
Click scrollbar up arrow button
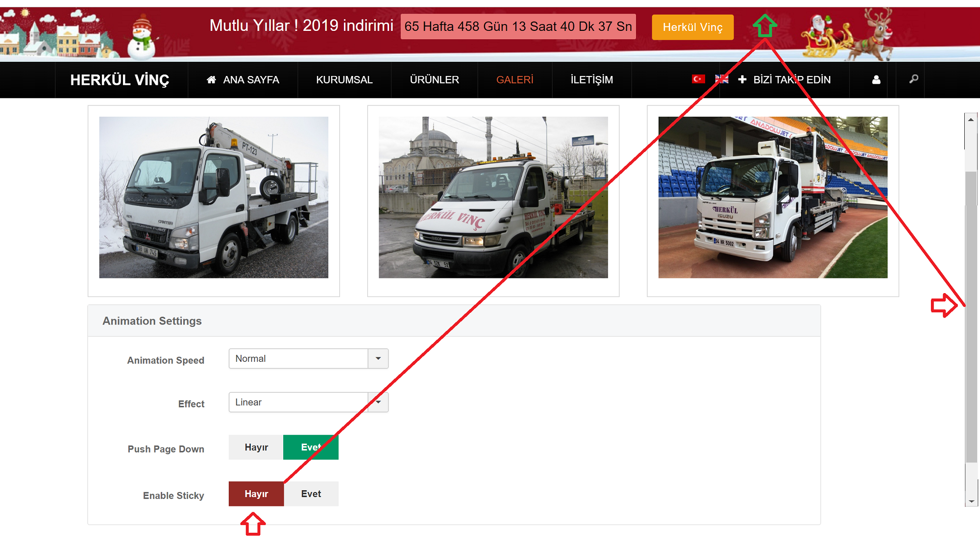tap(971, 120)
